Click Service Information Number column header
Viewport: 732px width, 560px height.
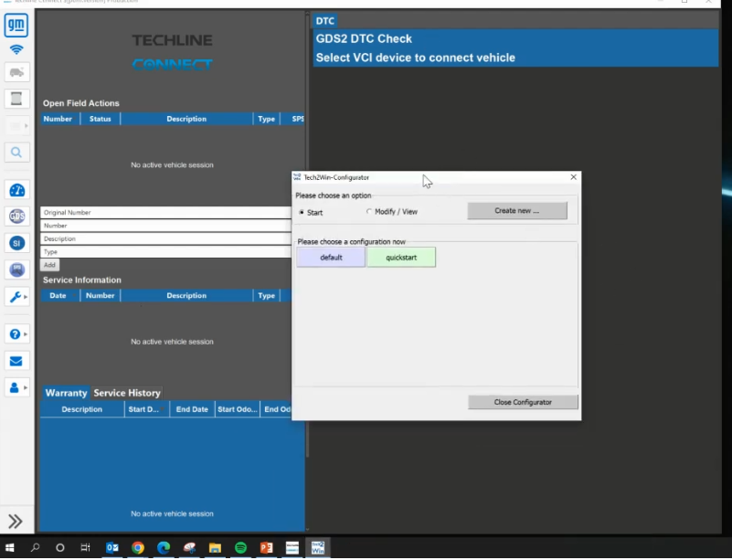[x=101, y=295]
